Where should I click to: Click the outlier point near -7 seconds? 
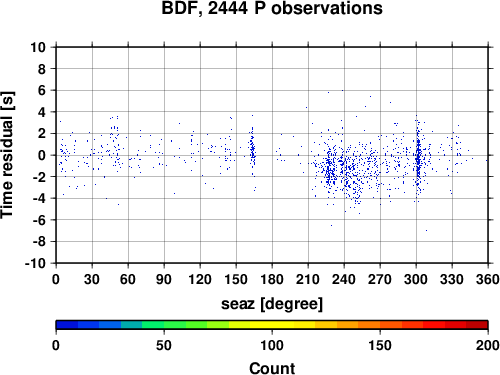click(426, 230)
